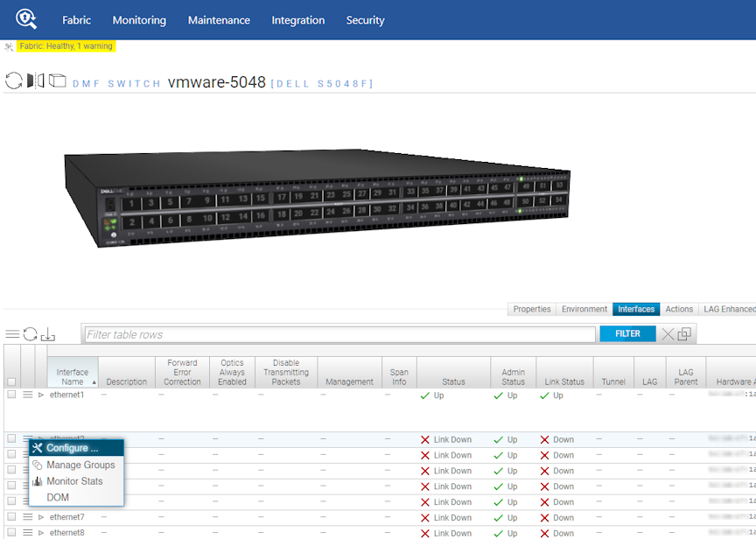This screenshot has width=756, height=539.
Task: Click the rear panel view icon
Action: click(x=58, y=80)
